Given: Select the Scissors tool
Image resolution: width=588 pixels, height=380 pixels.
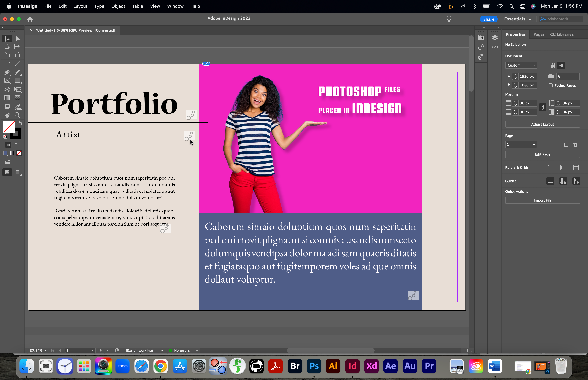Looking at the screenshot, I should point(7,89).
